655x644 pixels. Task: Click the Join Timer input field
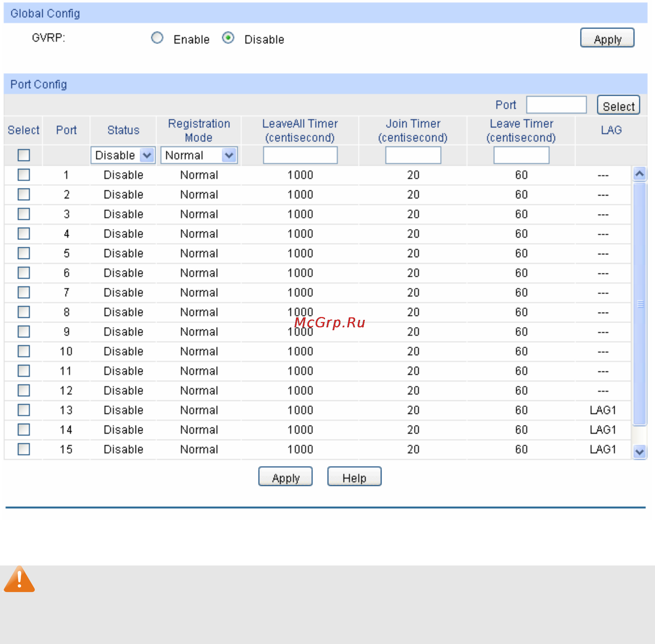[413, 155]
